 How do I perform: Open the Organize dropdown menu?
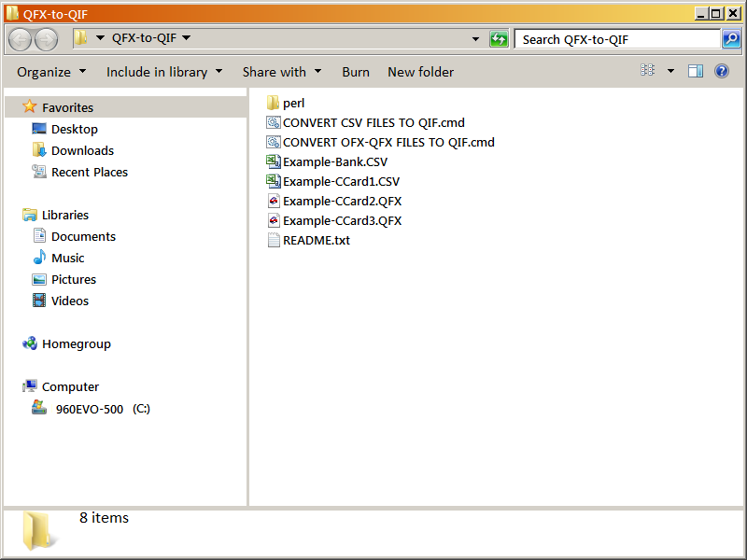[51, 72]
